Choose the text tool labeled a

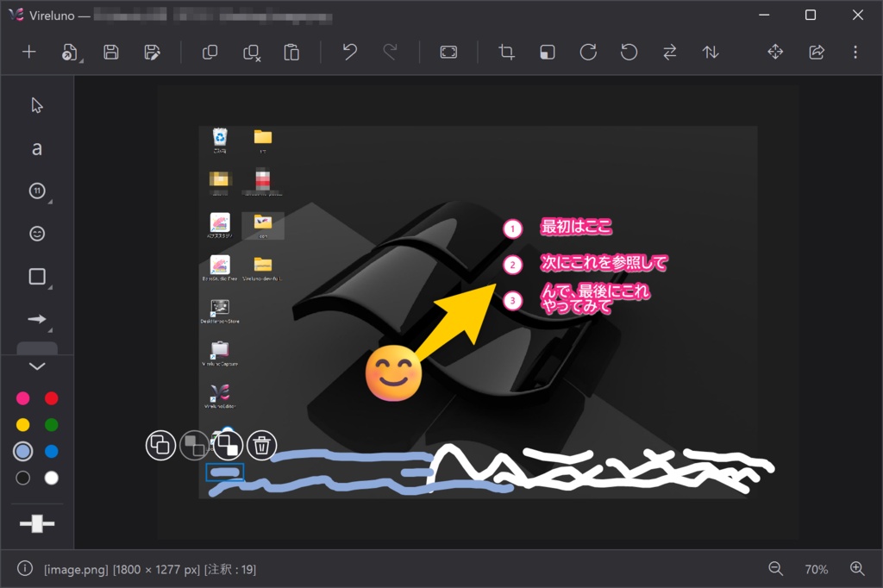pos(36,148)
